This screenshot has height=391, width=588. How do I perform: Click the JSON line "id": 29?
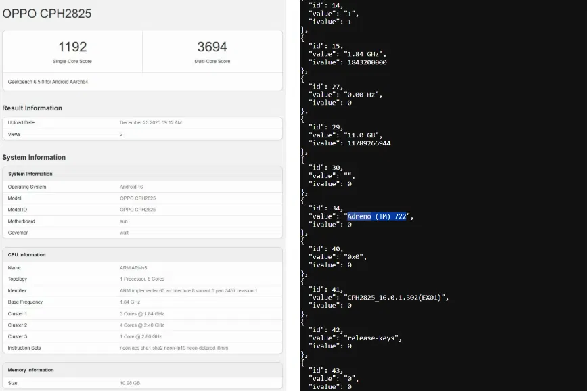click(325, 127)
